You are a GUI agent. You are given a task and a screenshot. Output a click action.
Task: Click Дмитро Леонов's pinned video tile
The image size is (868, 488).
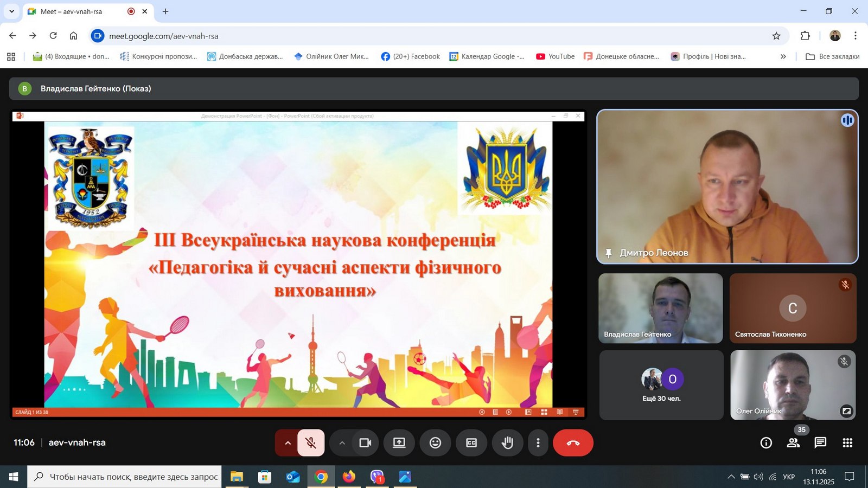click(727, 187)
